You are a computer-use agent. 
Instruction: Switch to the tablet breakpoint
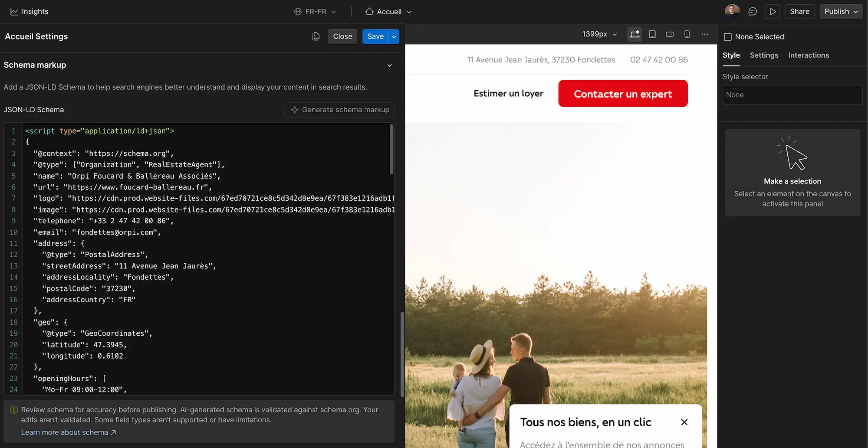(x=652, y=34)
